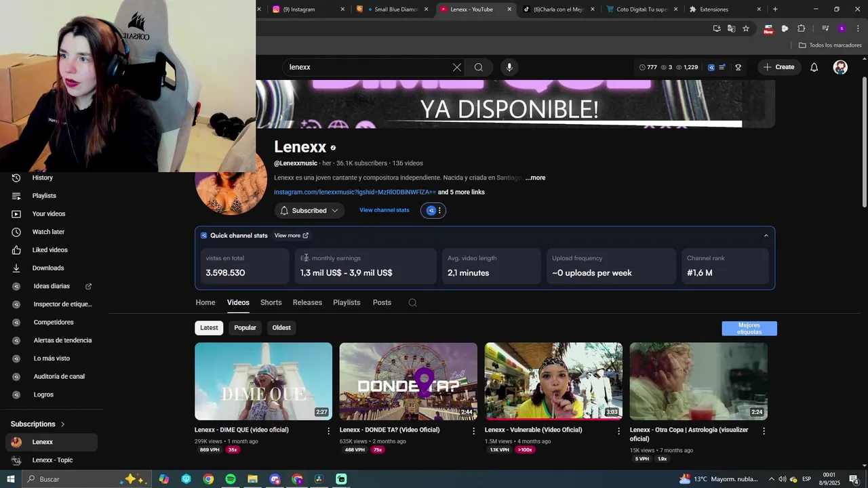Search within channel using magnifier icon

tap(412, 303)
